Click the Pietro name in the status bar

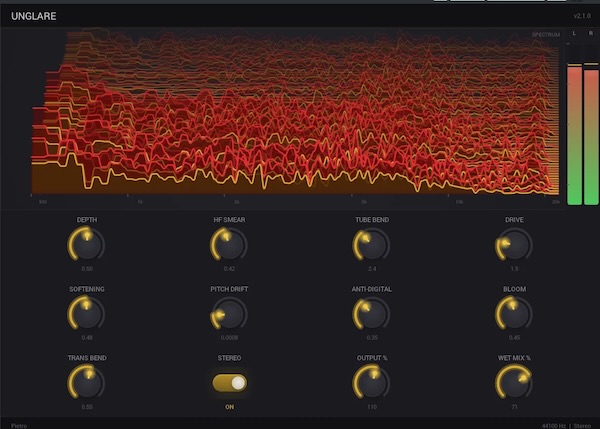[x=19, y=426]
